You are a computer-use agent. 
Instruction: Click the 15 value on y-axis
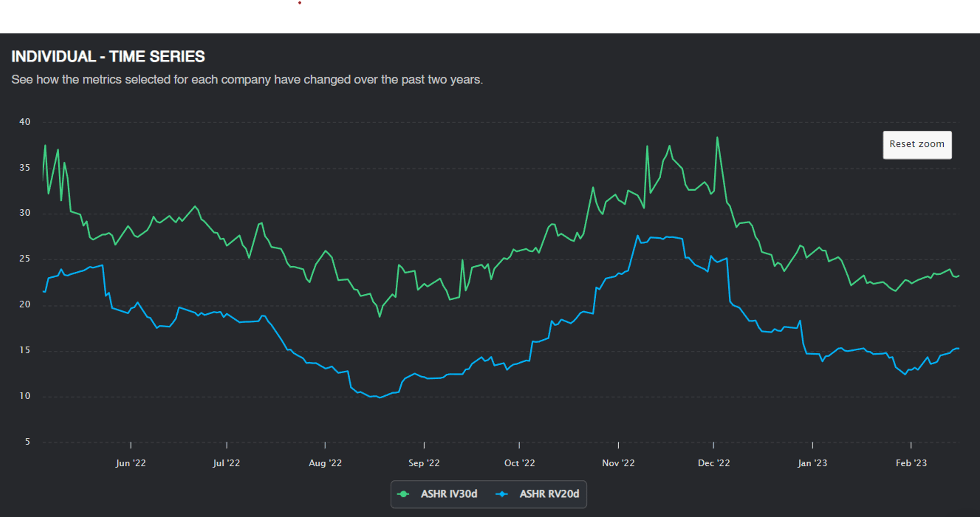click(x=25, y=350)
